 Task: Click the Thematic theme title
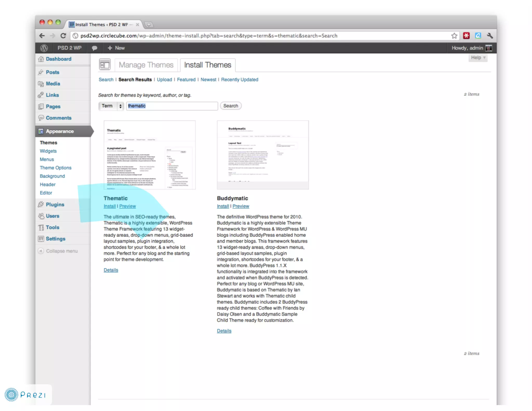point(116,198)
